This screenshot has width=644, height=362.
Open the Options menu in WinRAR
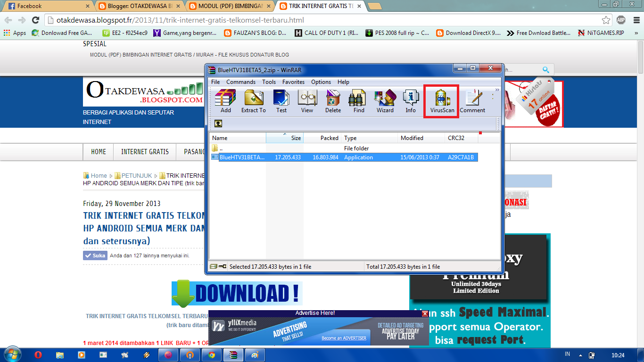pyautogui.click(x=321, y=82)
